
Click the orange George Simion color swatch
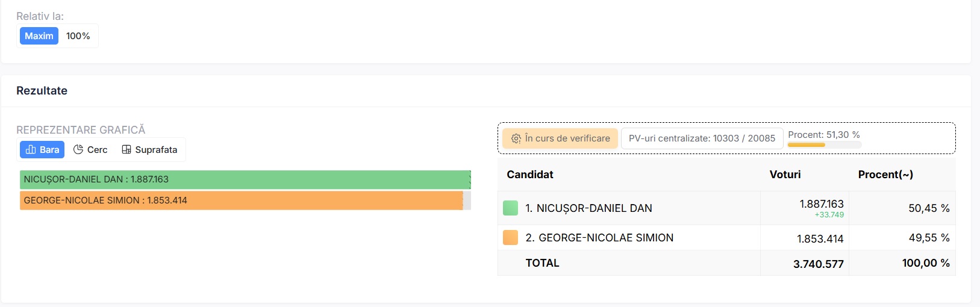point(510,238)
